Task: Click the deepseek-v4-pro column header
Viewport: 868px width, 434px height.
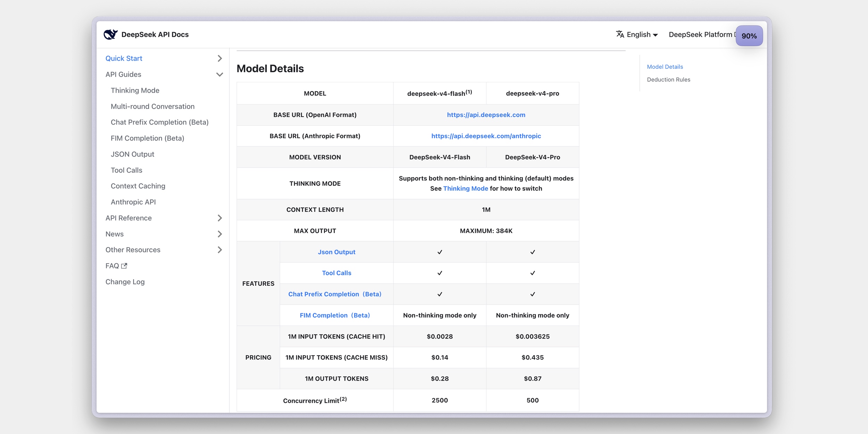Action: pos(532,93)
